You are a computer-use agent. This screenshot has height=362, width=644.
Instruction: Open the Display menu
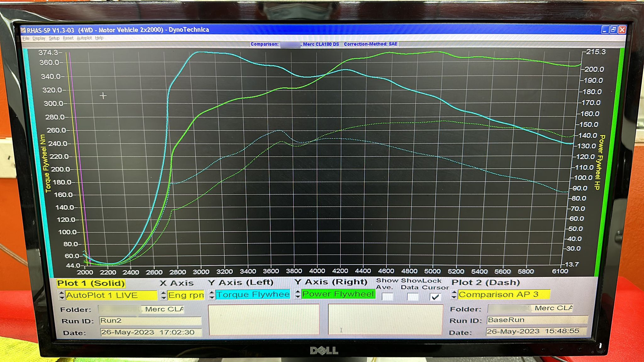pyautogui.click(x=39, y=38)
